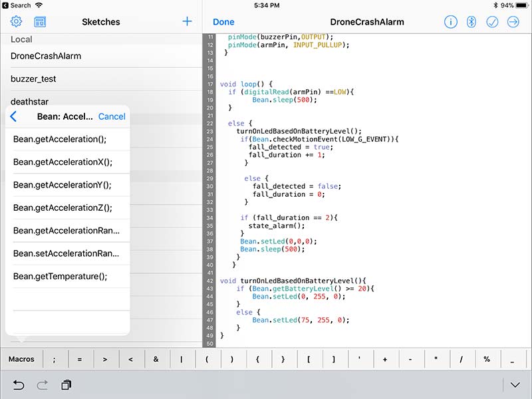This screenshot has height=399, width=532.
Task: Verify sketch with checkmark icon
Action: [492, 22]
